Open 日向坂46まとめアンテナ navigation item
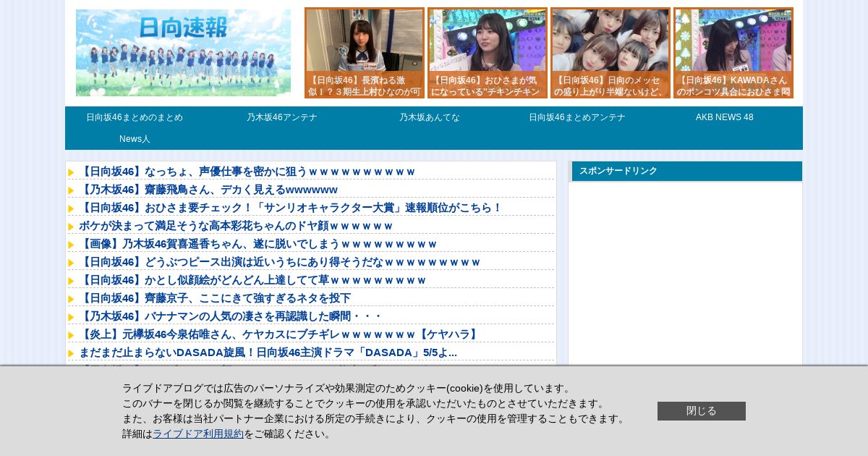The image size is (868, 456). pyautogui.click(x=577, y=117)
